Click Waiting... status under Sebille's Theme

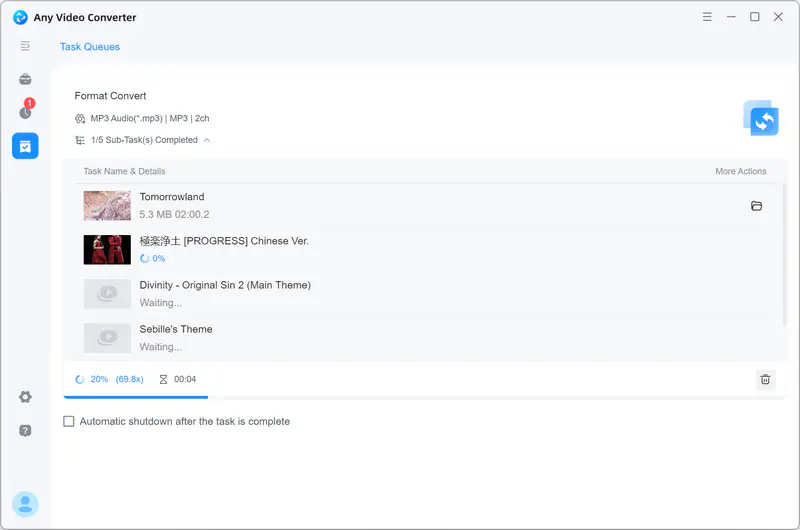coord(161,347)
